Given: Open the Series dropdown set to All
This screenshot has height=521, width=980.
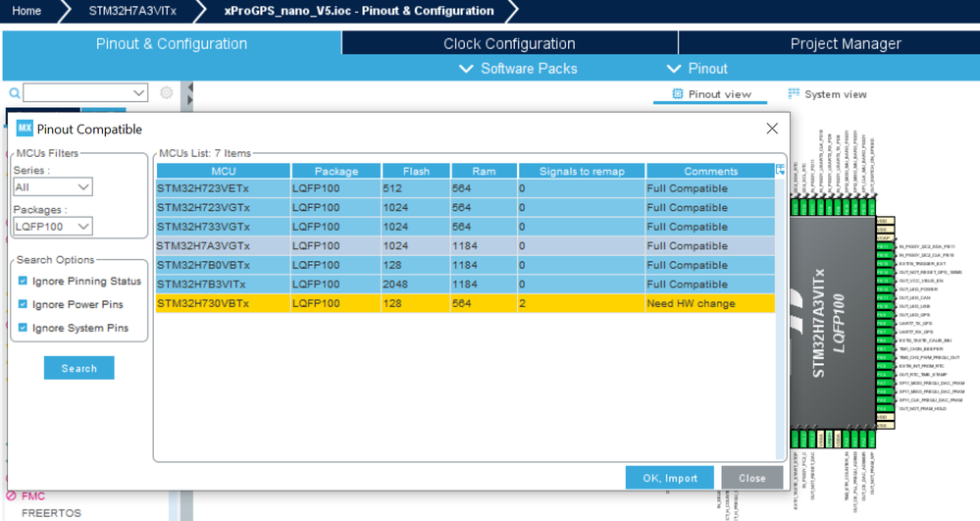Looking at the screenshot, I should click(53, 187).
